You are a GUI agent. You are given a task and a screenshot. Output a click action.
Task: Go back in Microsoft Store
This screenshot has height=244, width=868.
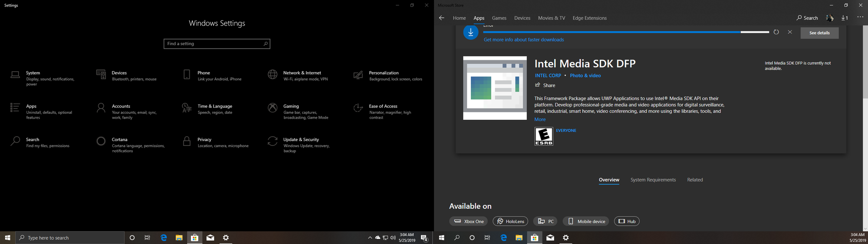click(441, 18)
